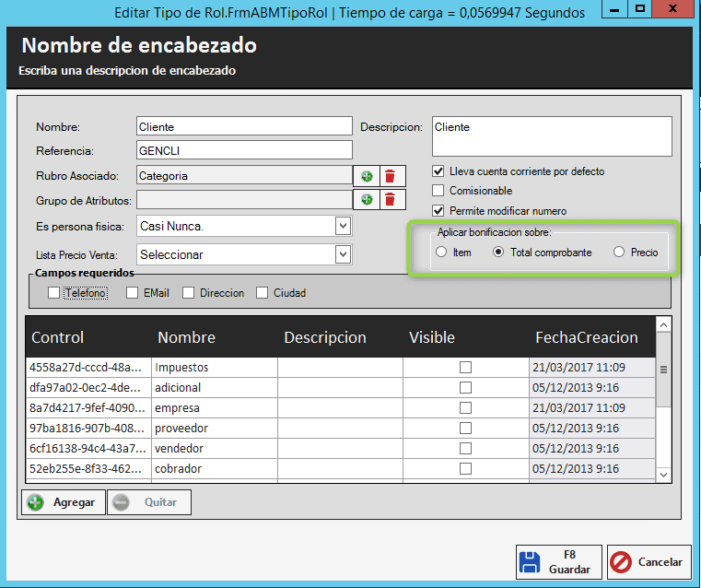
Task: Click the red trash icon beside Rubro Asociado
Action: click(391, 176)
